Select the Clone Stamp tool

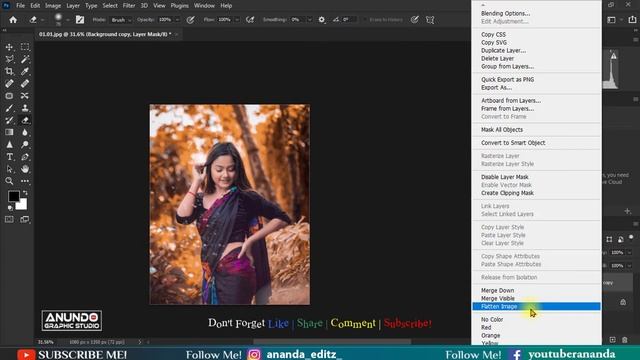click(25, 108)
